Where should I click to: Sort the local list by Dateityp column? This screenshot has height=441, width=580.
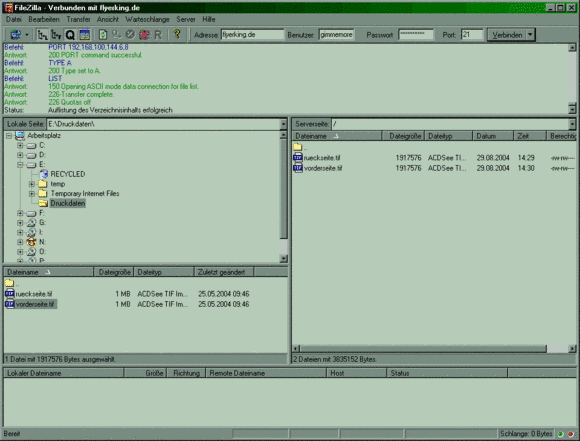click(163, 272)
